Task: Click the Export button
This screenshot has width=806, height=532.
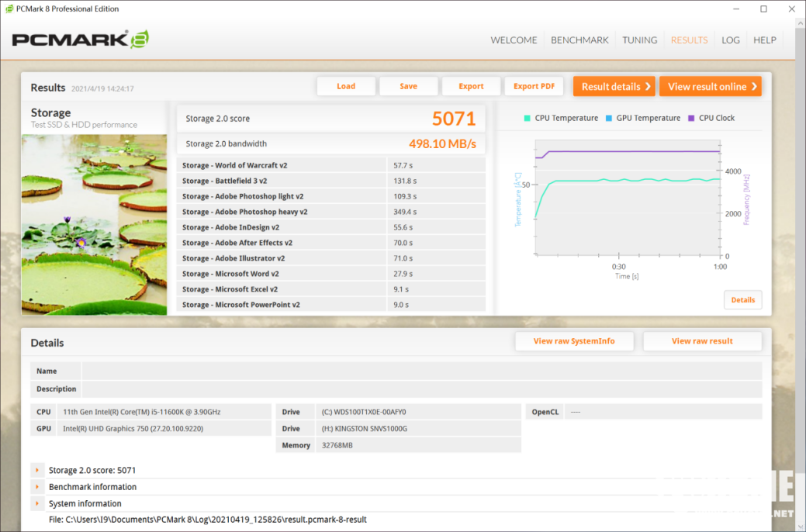Action: 471,86
